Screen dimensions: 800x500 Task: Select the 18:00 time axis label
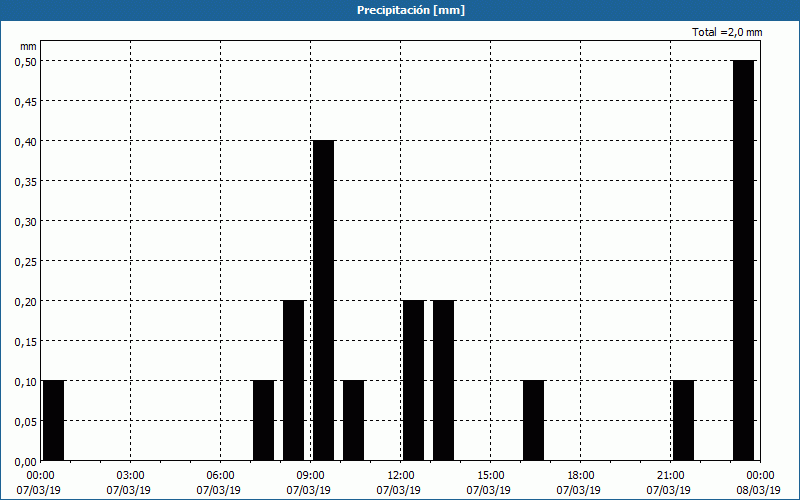pyautogui.click(x=581, y=476)
